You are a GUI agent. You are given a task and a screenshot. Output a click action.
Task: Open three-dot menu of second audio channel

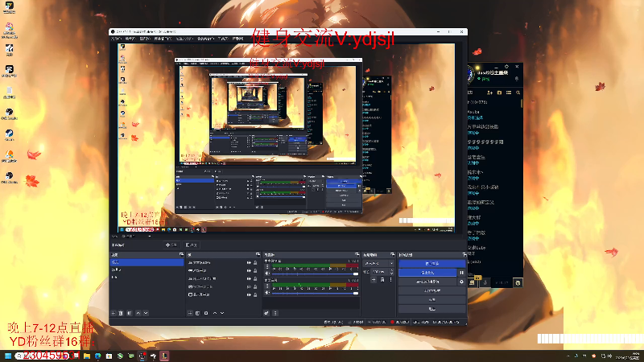coord(267,286)
